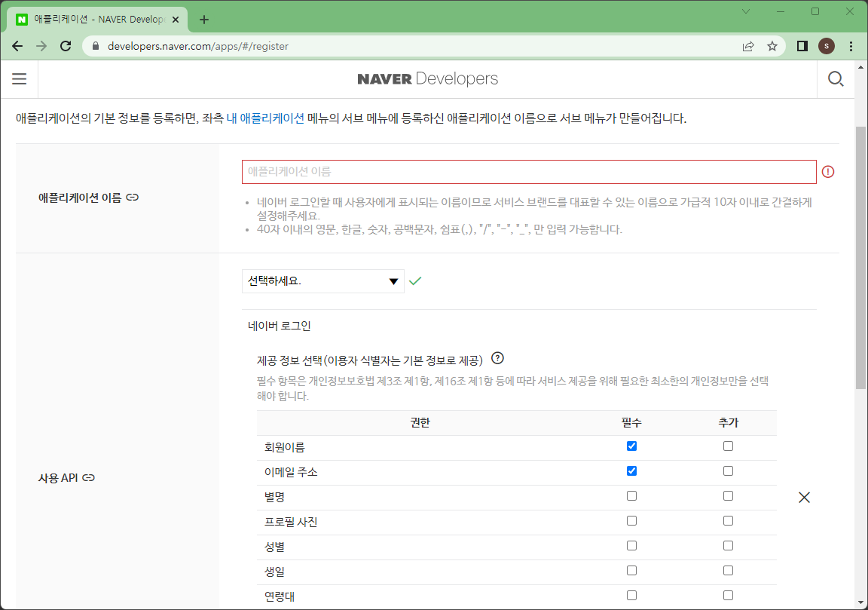Click the green checkmark icon

415,281
